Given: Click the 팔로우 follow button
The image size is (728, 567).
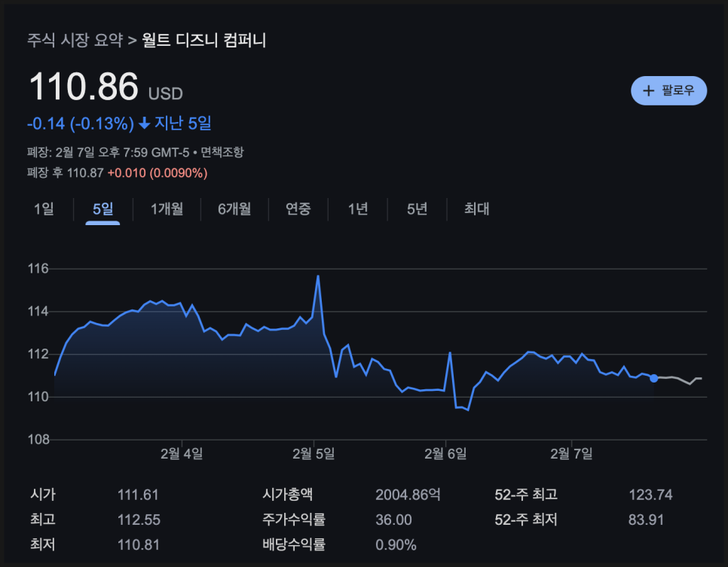Looking at the screenshot, I should (x=668, y=90).
